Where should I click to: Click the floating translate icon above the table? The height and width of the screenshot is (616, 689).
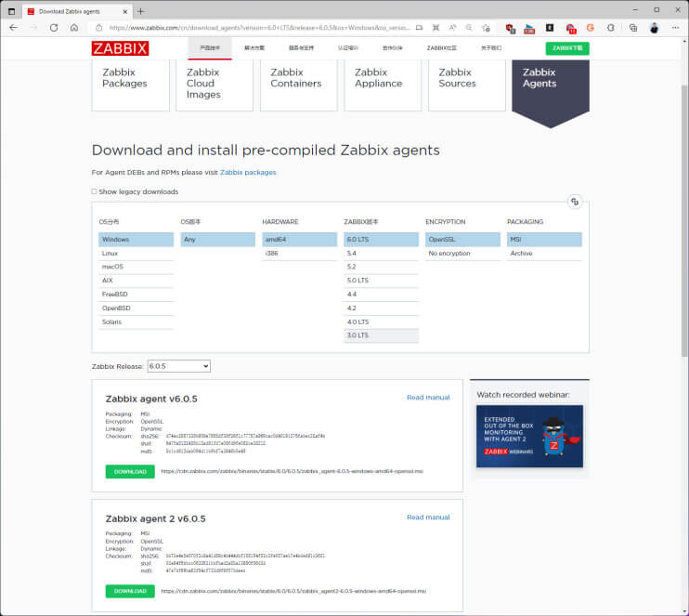[575, 202]
